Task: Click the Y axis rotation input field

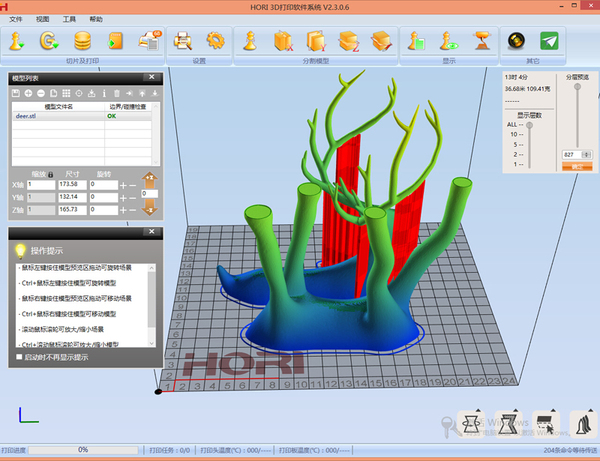Action: [104, 197]
